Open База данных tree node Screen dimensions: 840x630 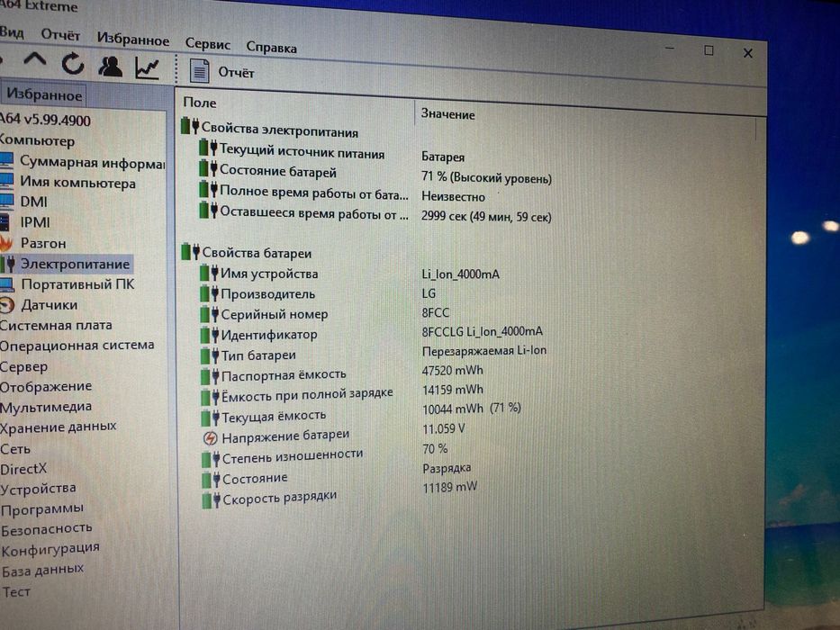coord(42,570)
